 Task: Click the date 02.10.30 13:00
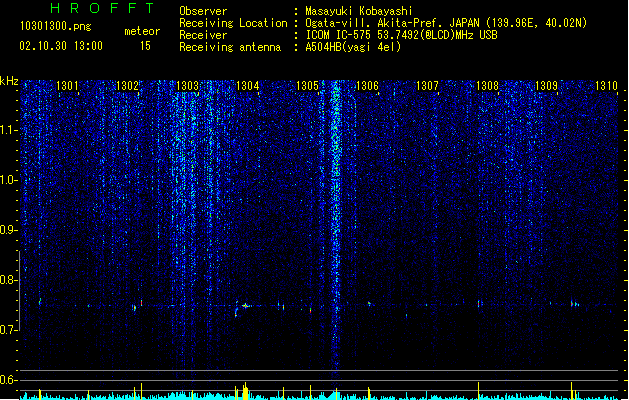[x=61, y=46]
